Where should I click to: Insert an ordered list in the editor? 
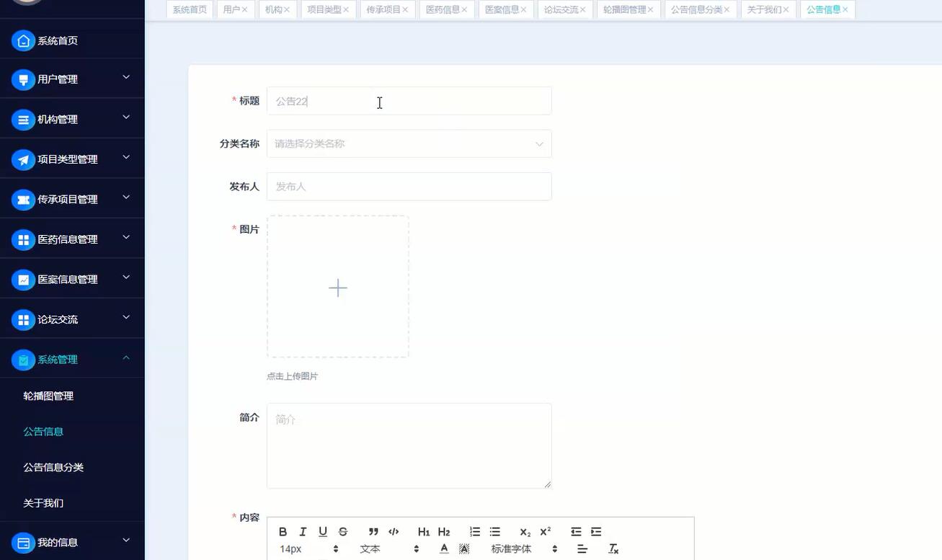click(474, 531)
